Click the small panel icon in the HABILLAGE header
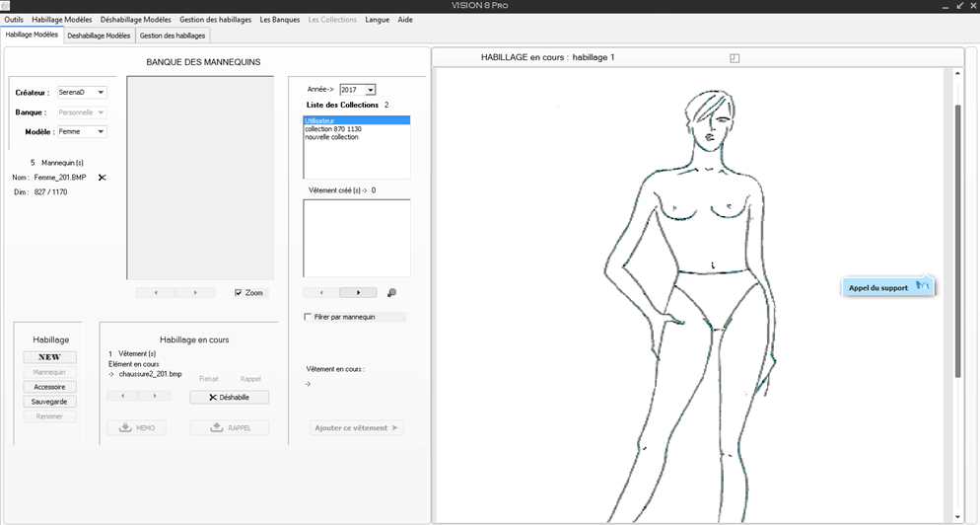Viewport: 980px width, 525px height. [x=735, y=58]
